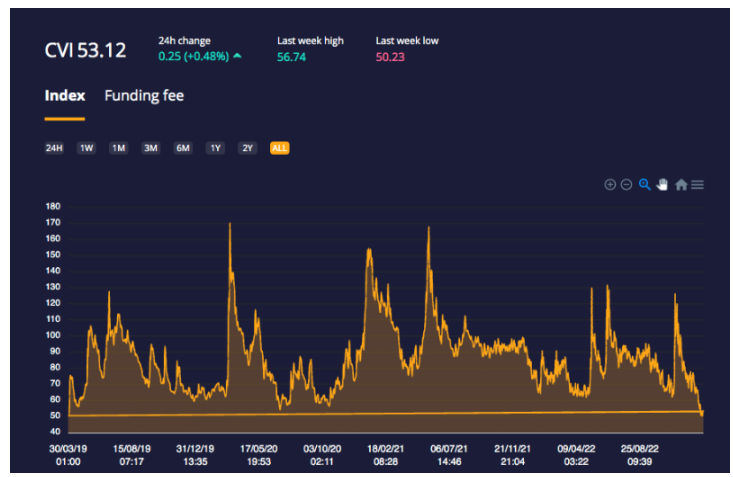The height and width of the screenshot is (477, 733).
Task: Click the 15/08/19 07:17 axis label
Action: point(131,455)
